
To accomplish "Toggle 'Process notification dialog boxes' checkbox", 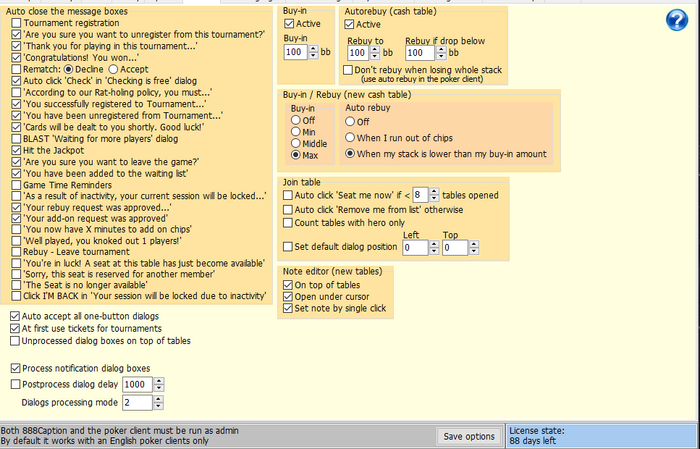I will click(x=15, y=368).
